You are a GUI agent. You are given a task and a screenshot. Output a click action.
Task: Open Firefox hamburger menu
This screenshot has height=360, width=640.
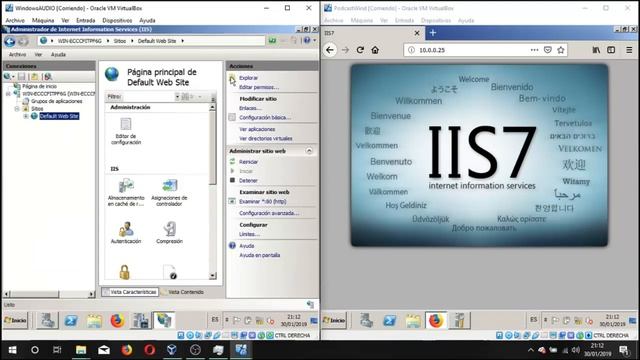point(629,50)
